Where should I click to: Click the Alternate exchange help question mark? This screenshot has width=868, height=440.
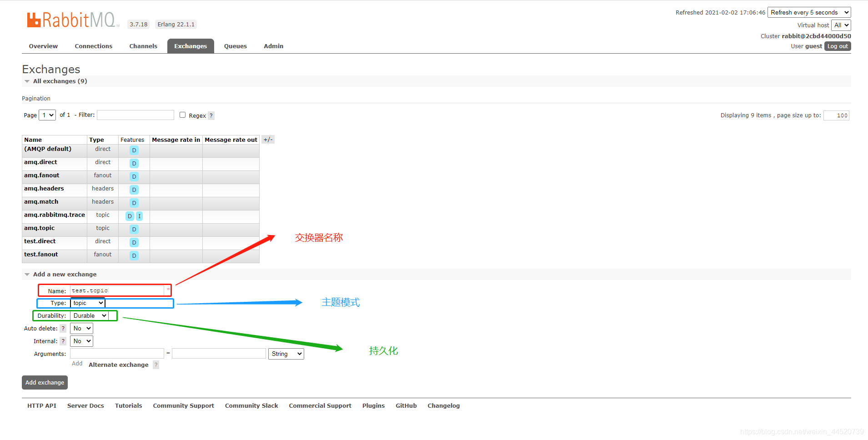(156, 365)
